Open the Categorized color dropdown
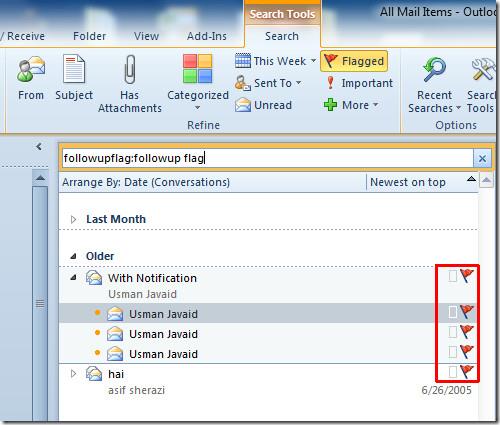 coord(198,83)
